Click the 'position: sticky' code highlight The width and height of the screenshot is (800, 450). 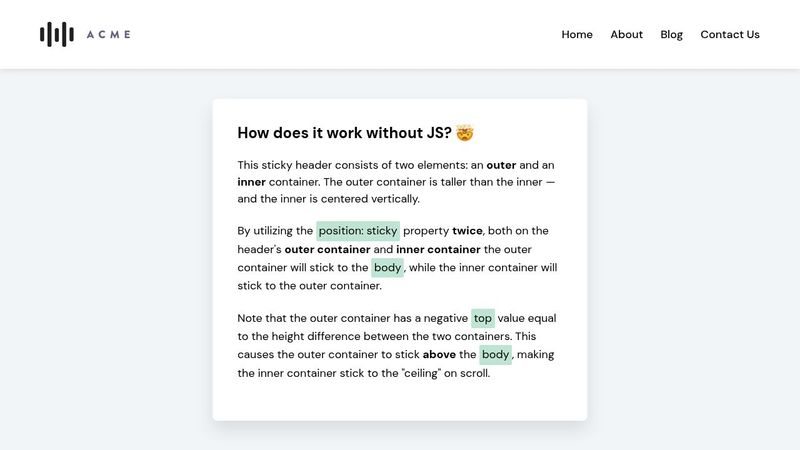(358, 231)
